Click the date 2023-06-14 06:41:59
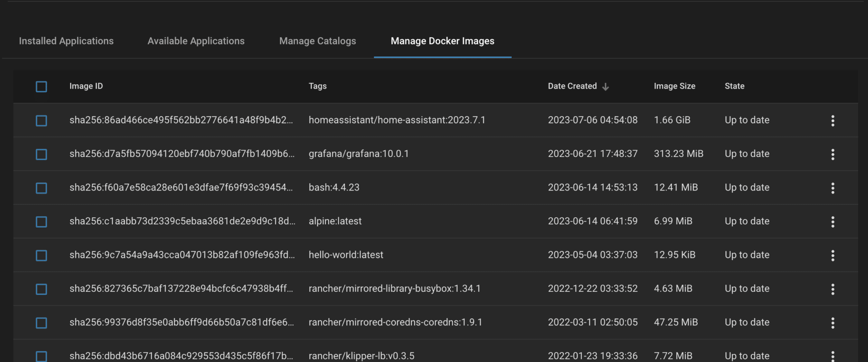Image resolution: width=868 pixels, height=362 pixels. tap(593, 221)
